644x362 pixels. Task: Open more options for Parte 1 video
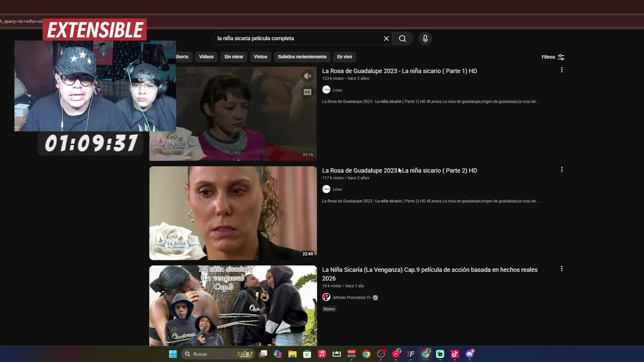(x=561, y=70)
